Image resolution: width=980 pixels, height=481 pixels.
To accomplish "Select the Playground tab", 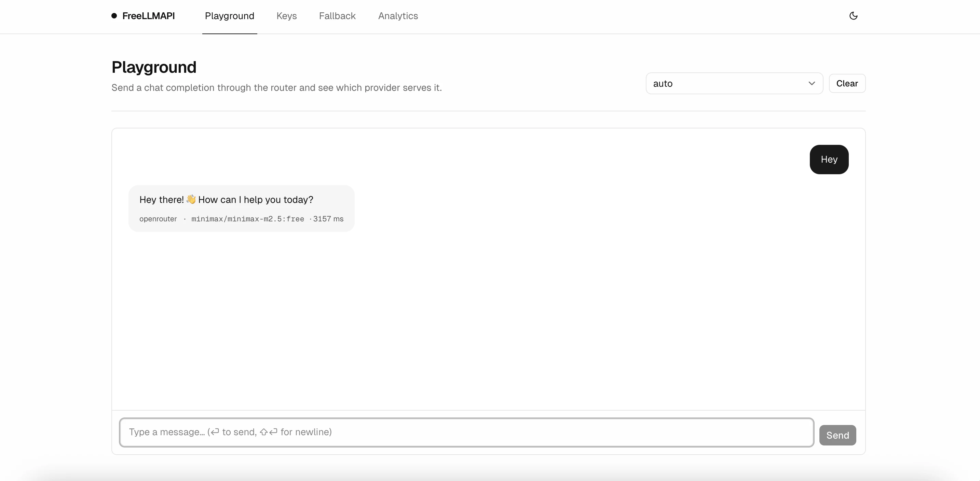I will (229, 16).
